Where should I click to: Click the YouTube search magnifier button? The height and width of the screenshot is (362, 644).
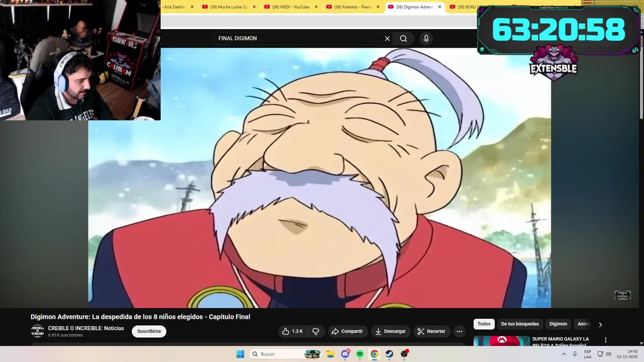[x=404, y=39]
